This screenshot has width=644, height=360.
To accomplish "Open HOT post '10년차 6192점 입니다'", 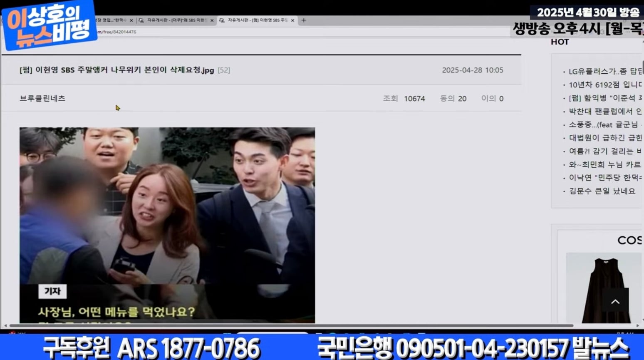I will pyautogui.click(x=605, y=84).
